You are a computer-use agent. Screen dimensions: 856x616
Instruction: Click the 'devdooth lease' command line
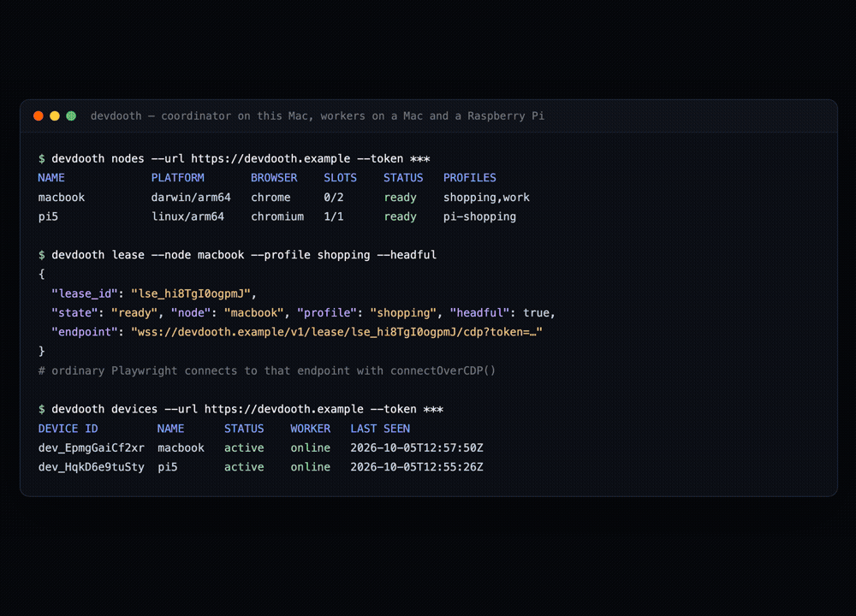237,255
